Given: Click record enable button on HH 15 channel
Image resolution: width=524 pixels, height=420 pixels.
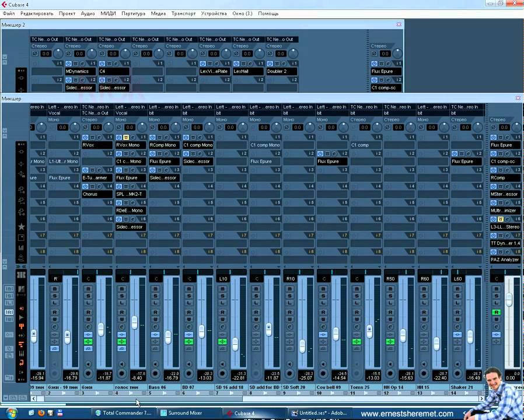Looking at the screenshot, I should click(x=424, y=373).
